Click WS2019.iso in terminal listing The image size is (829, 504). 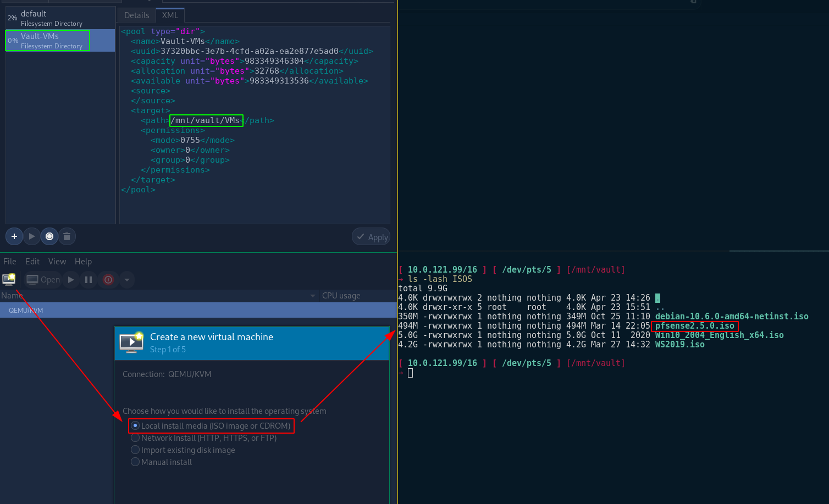point(680,345)
